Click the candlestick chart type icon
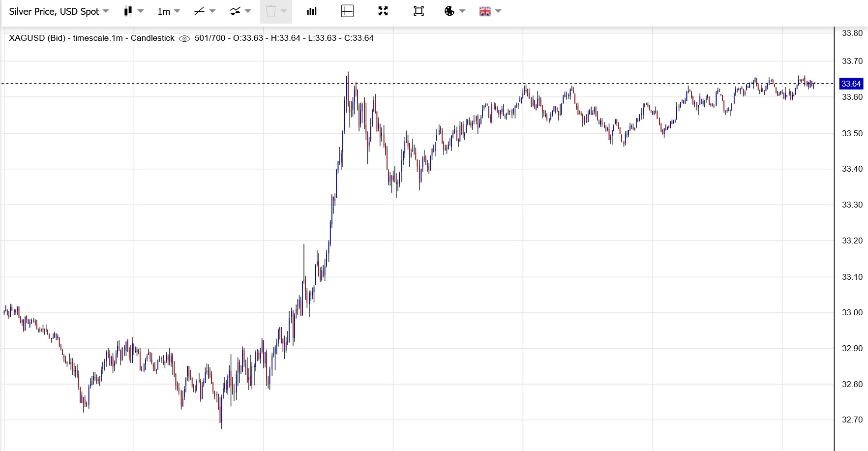 128,11
